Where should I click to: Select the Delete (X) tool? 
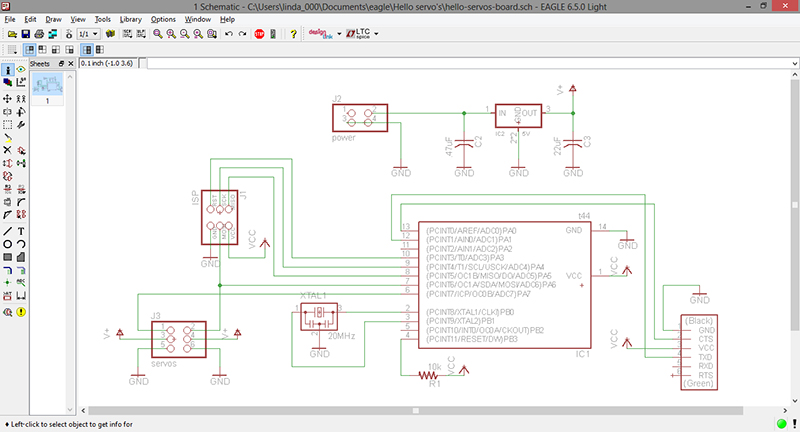[x=8, y=150]
